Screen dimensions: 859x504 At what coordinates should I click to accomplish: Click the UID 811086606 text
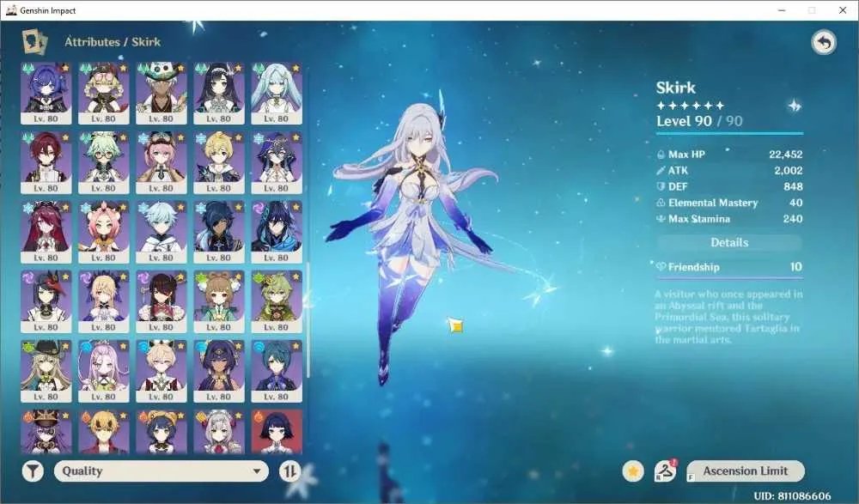click(x=792, y=495)
